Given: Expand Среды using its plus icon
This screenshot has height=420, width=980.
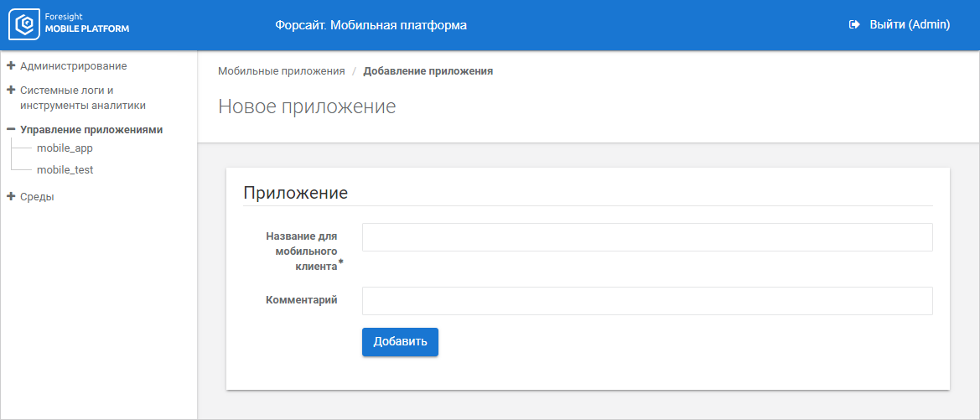Looking at the screenshot, I should pyautogui.click(x=11, y=197).
